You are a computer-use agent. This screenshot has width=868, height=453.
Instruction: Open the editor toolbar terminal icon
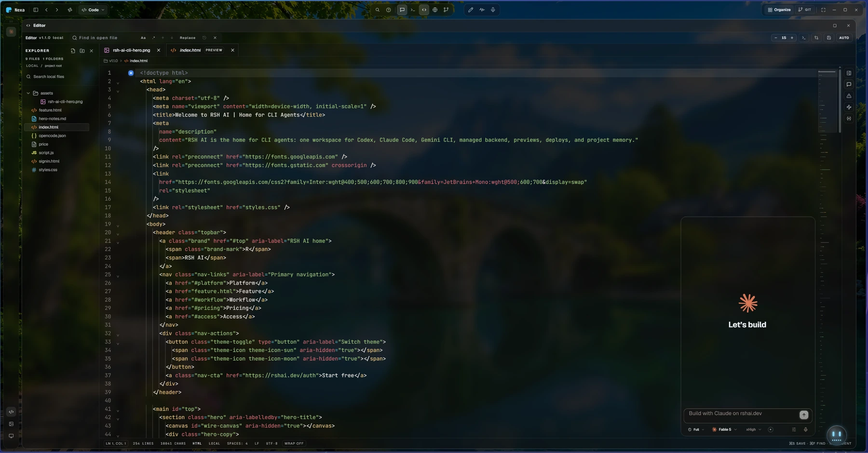point(804,38)
